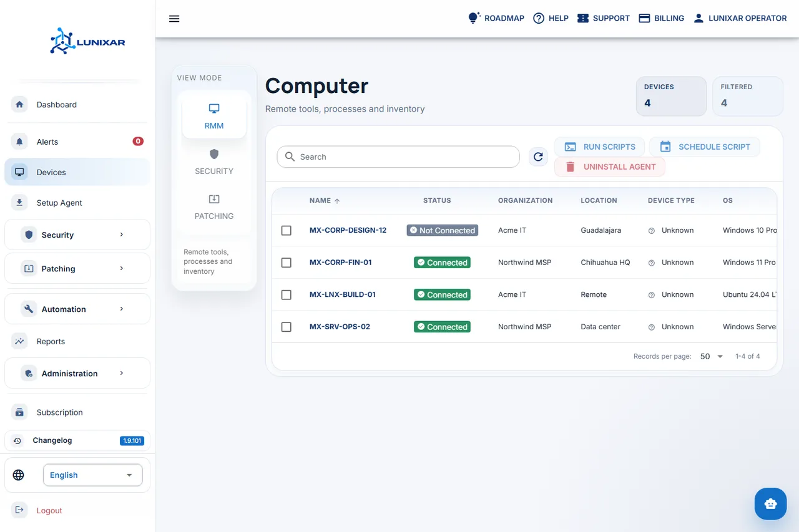Viewport: 799px width, 532px height.
Task: Click the Schedule Script button
Action: click(x=705, y=147)
